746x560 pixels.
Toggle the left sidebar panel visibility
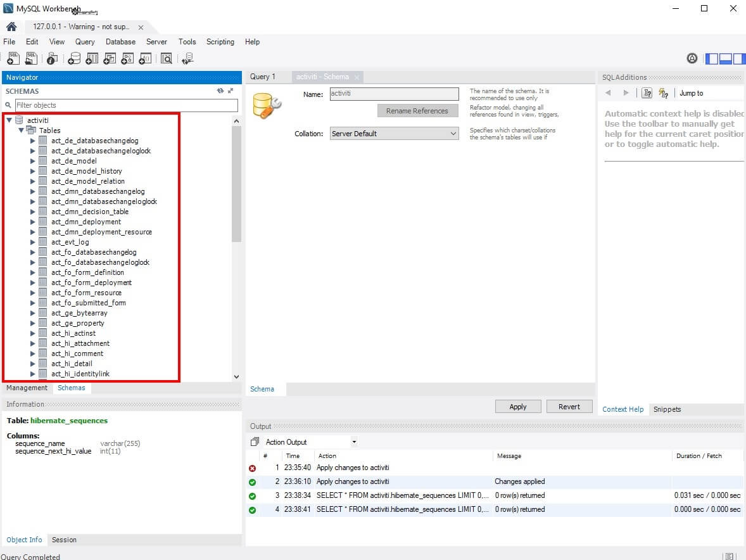(712, 58)
